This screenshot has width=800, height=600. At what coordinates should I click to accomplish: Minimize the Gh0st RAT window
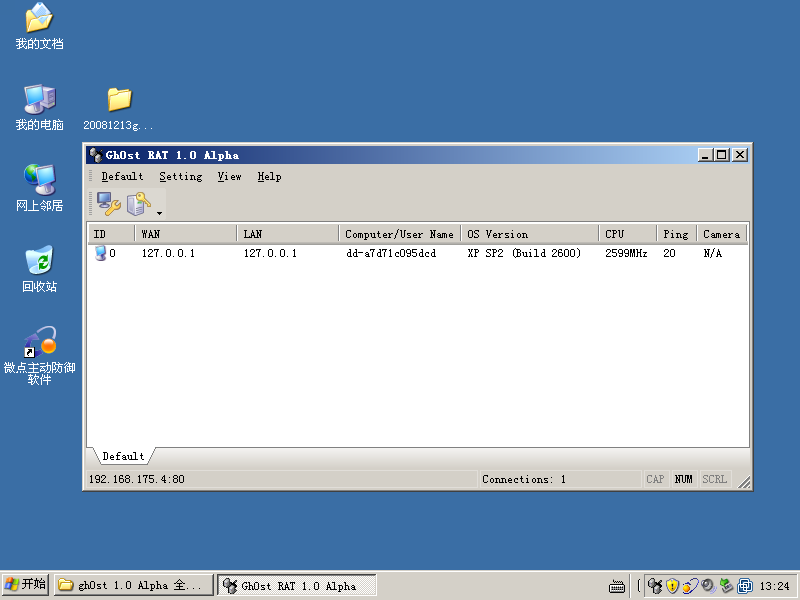click(x=705, y=155)
